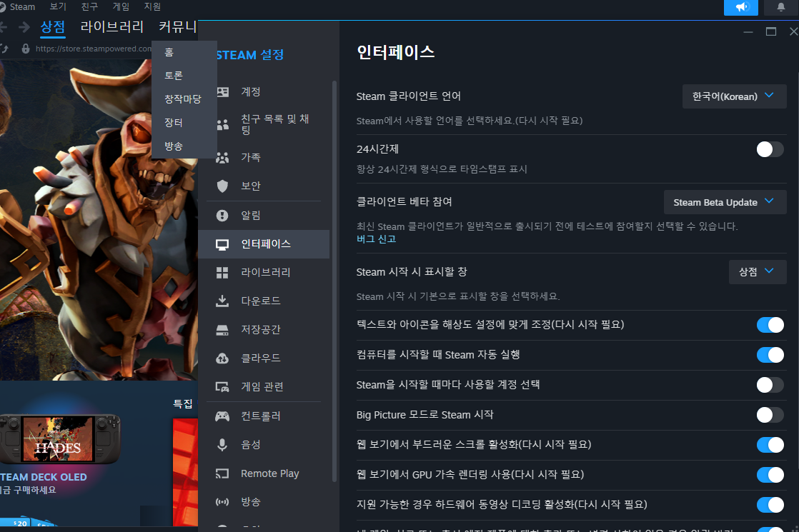Switch to the 상점 main tab

53,26
